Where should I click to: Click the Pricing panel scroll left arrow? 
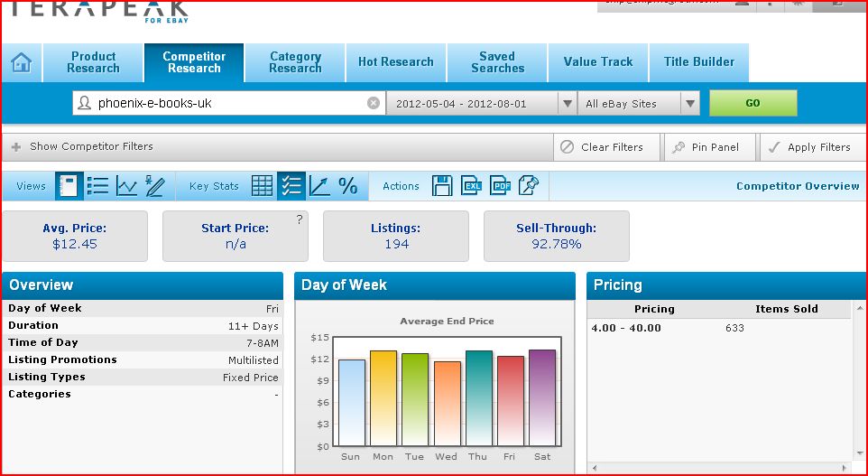click(595, 468)
